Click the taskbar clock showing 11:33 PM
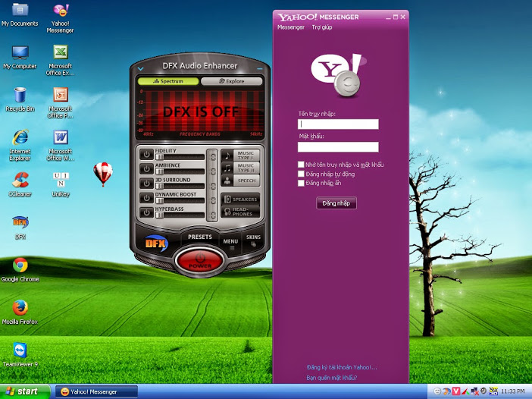 pyautogui.click(x=512, y=391)
